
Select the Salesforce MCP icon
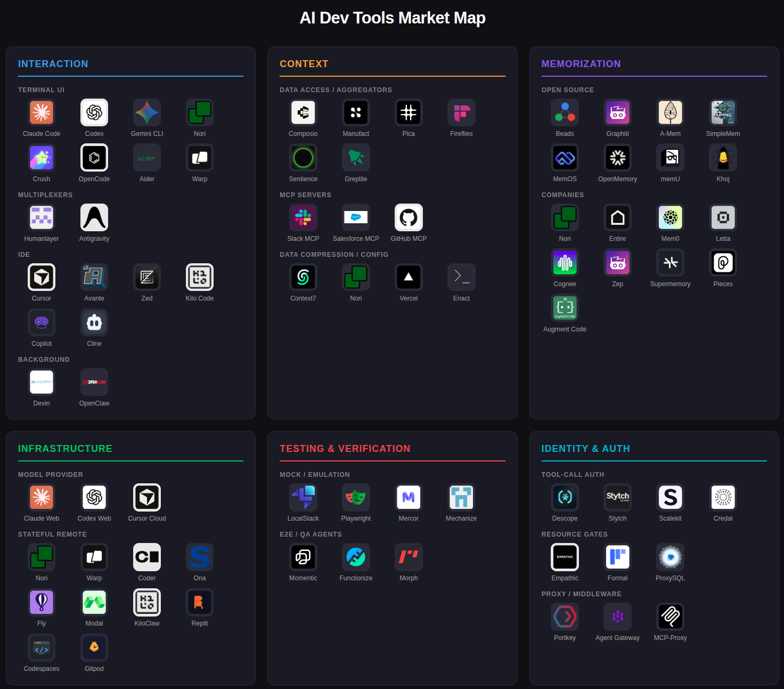(356, 217)
